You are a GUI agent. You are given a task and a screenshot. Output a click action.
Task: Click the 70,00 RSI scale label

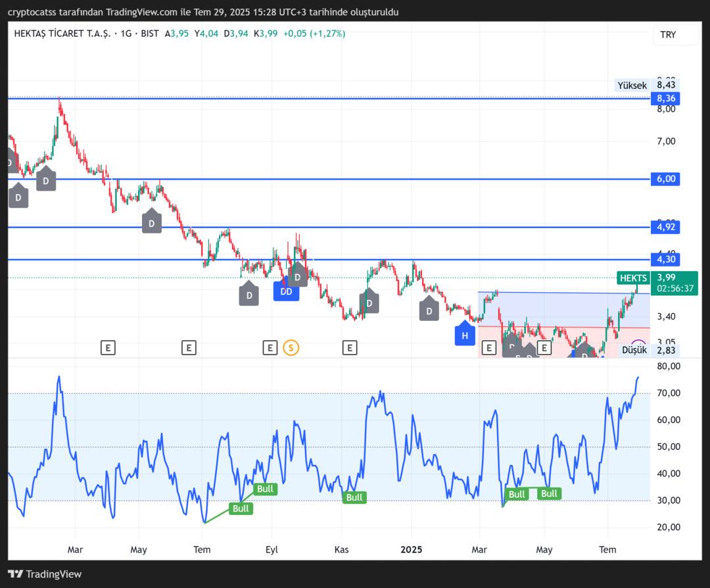(669, 393)
